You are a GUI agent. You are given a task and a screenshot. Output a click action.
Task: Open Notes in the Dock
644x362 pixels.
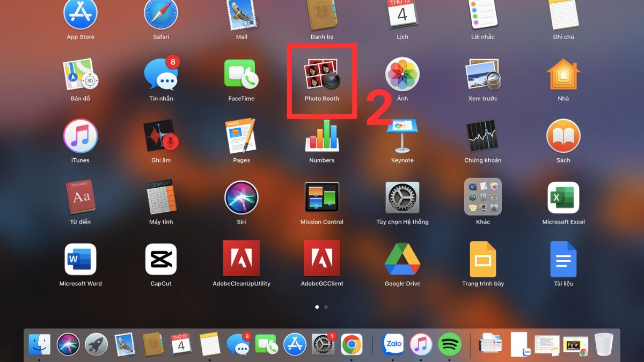(x=209, y=344)
